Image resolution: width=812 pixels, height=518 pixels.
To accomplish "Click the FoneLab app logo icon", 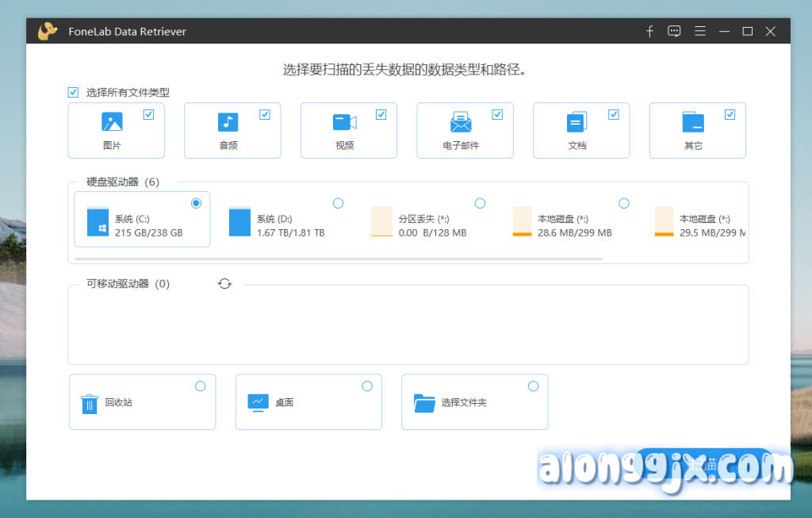I will 48,32.
